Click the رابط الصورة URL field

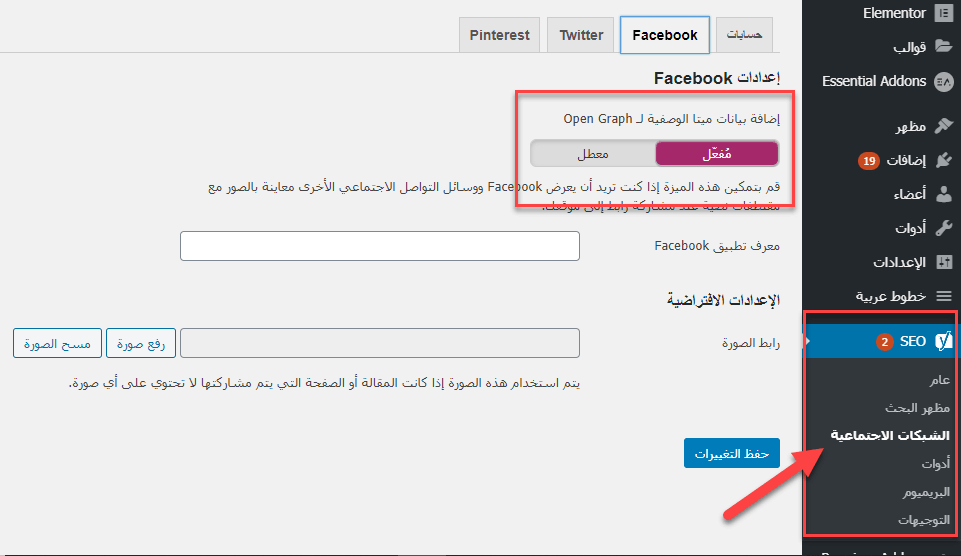coord(380,343)
